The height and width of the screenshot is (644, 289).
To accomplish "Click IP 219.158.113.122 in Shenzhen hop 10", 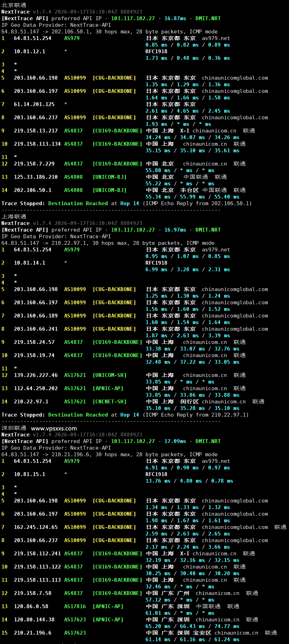I will click(x=37, y=567).
